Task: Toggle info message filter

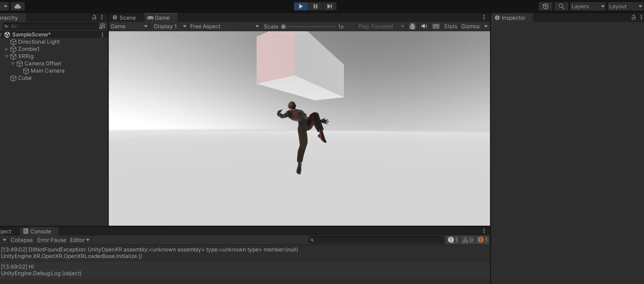Action: [453, 240]
